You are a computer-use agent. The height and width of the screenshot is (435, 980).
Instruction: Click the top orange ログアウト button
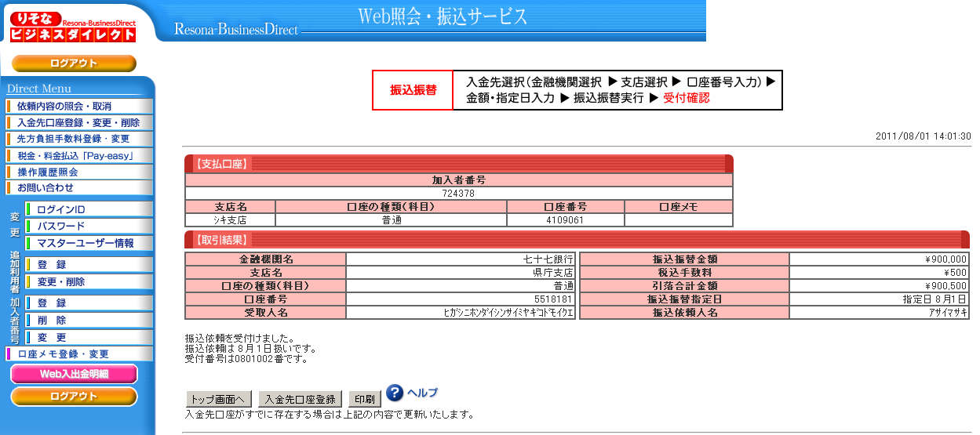(74, 63)
